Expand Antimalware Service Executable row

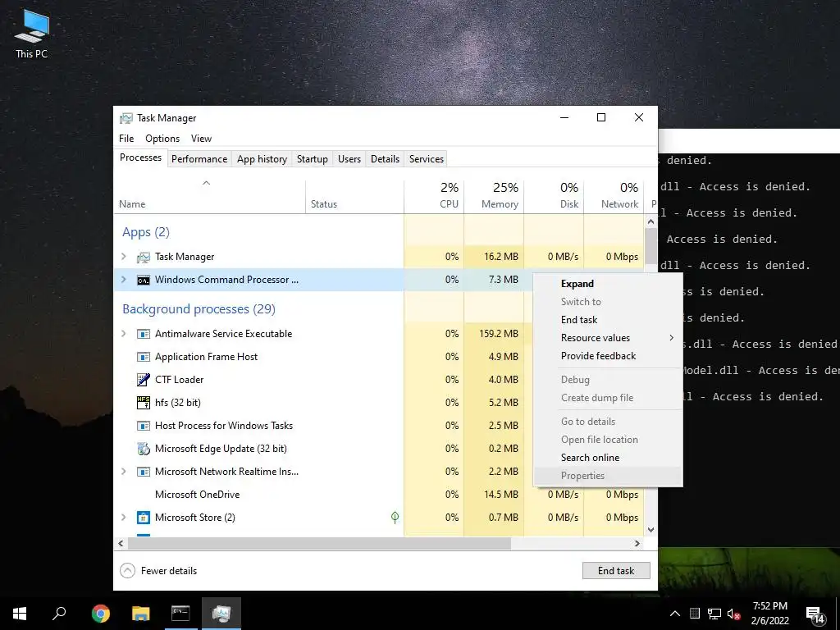[124, 334]
